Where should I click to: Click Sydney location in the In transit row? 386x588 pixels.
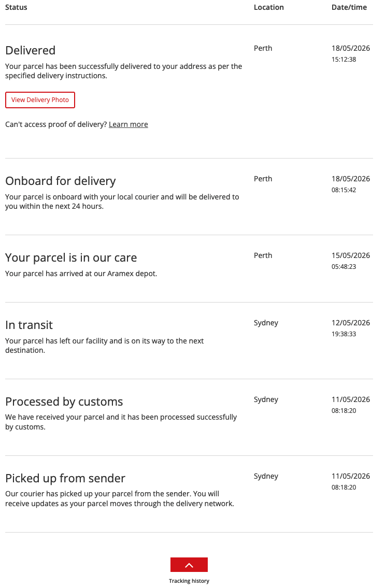pos(266,323)
